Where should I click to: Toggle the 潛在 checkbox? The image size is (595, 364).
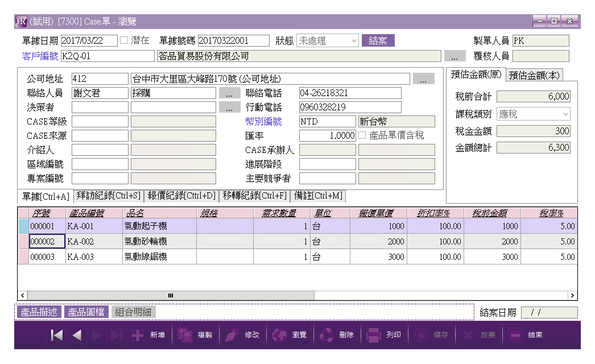pos(123,40)
